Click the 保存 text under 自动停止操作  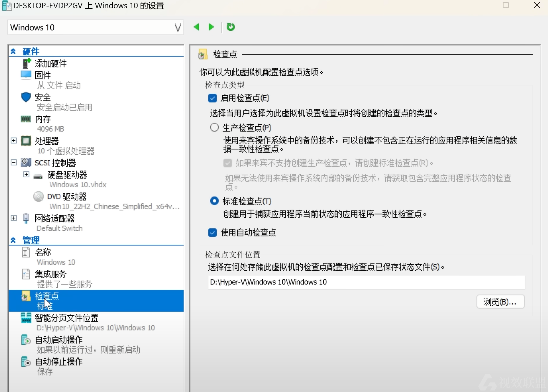point(45,371)
